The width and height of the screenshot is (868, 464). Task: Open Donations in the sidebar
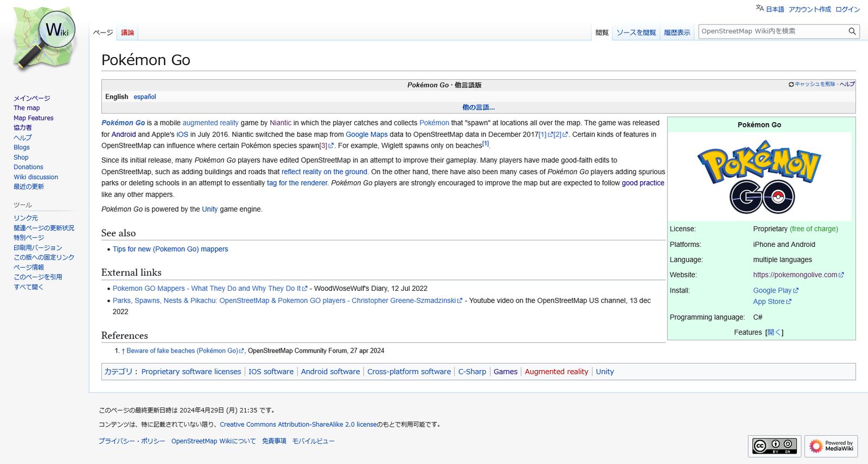point(28,167)
